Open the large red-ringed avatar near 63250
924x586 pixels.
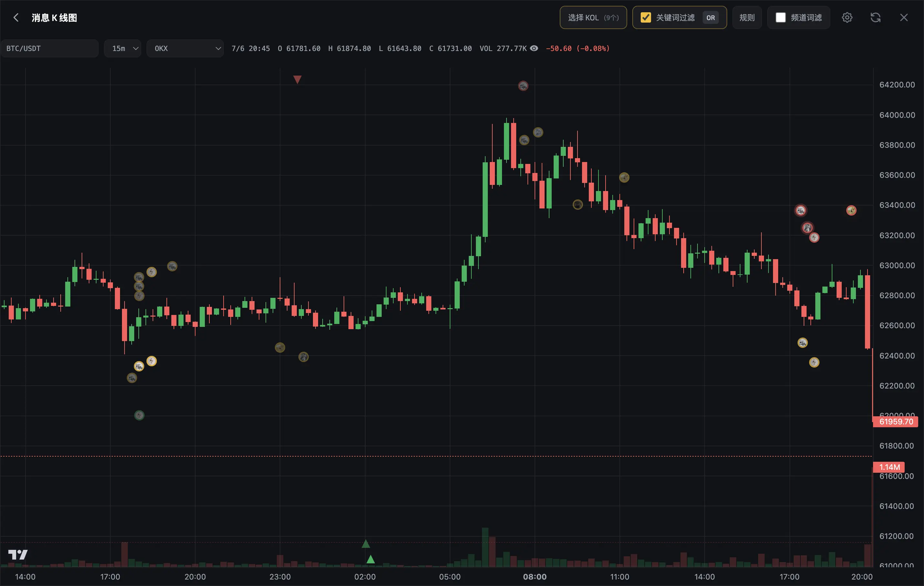click(x=807, y=227)
